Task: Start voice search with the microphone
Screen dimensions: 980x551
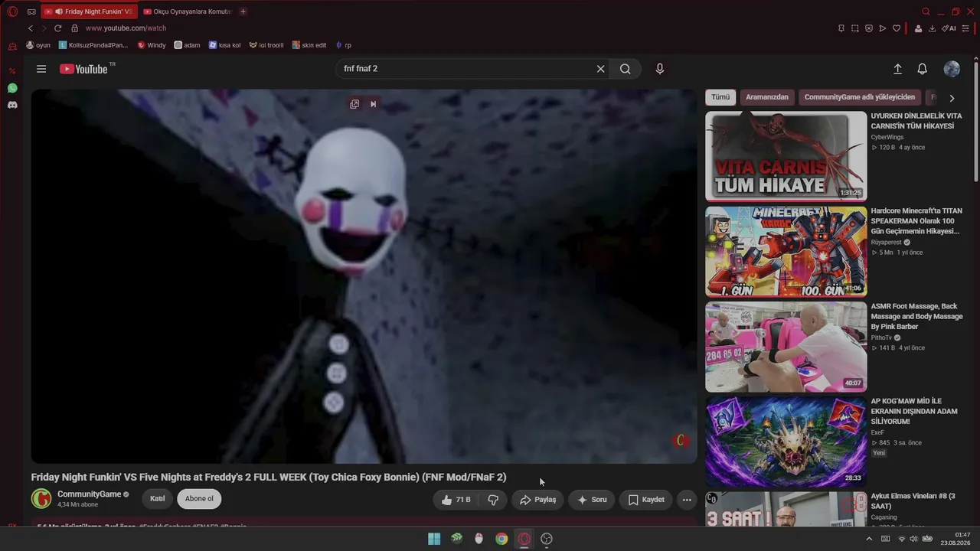Action: pyautogui.click(x=660, y=69)
